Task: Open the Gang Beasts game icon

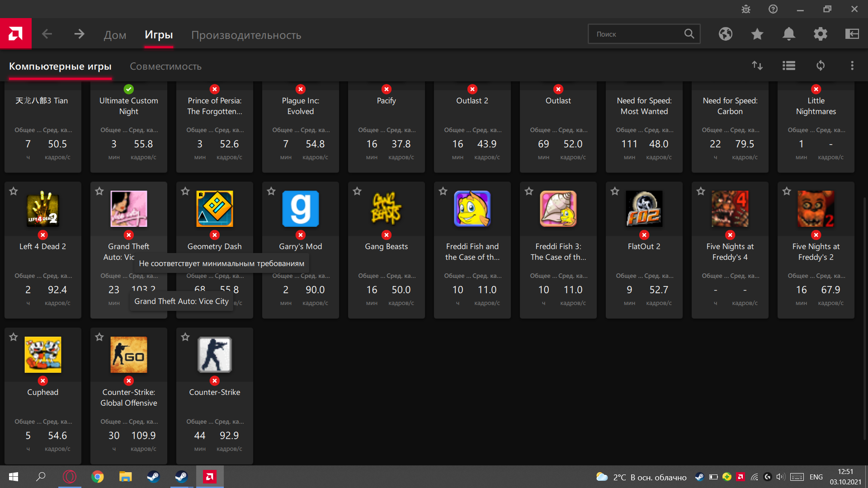Action: (x=387, y=209)
